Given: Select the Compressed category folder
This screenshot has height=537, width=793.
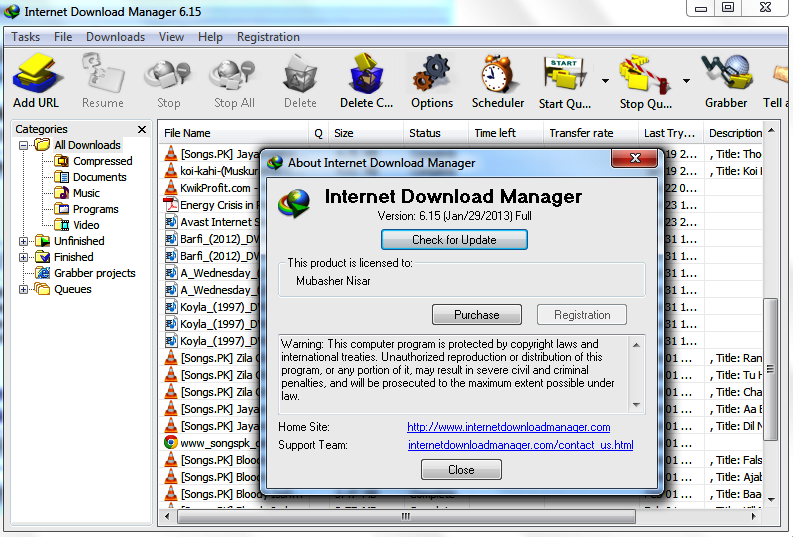Looking at the screenshot, I should (x=103, y=161).
